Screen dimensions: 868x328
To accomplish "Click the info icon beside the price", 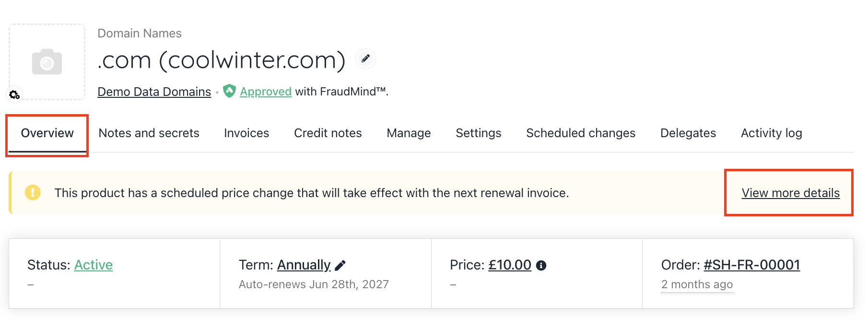I will (541, 265).
